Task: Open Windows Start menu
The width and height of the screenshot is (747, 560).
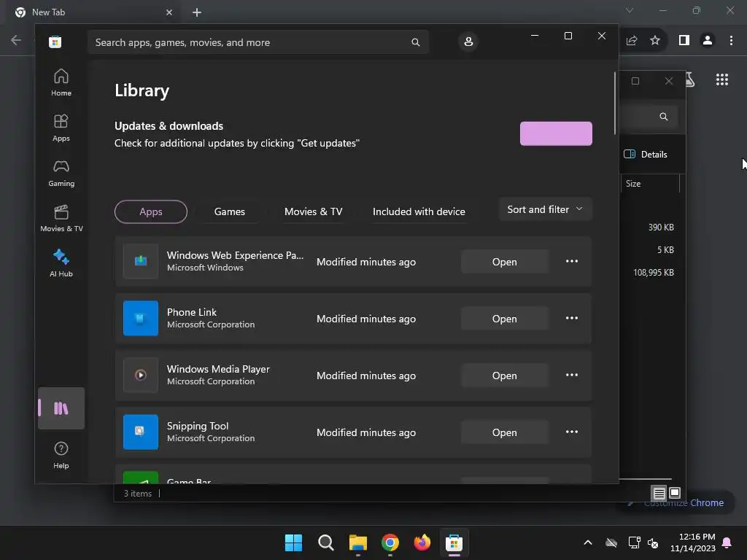Action: pos(293,542)
